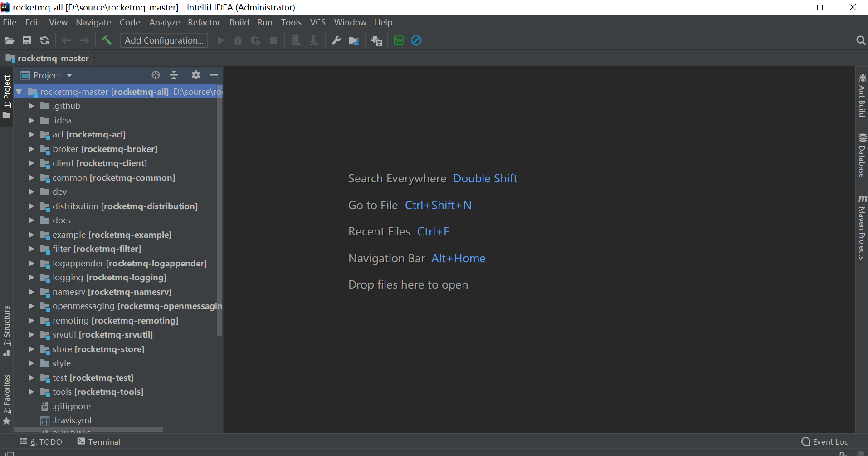Click the Run play icon
This screenshot has width=868, height=456.
tap(220, 40)
